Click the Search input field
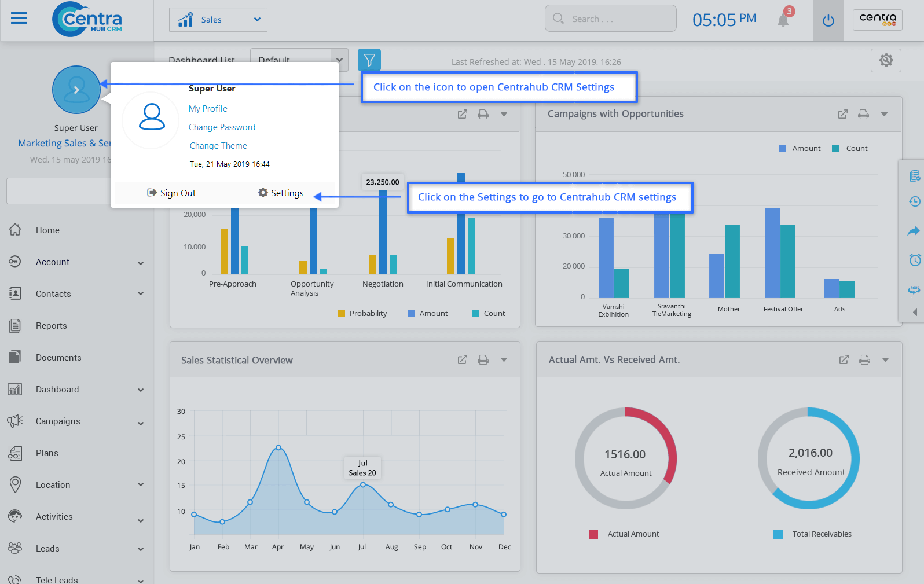 coord(611,19)
